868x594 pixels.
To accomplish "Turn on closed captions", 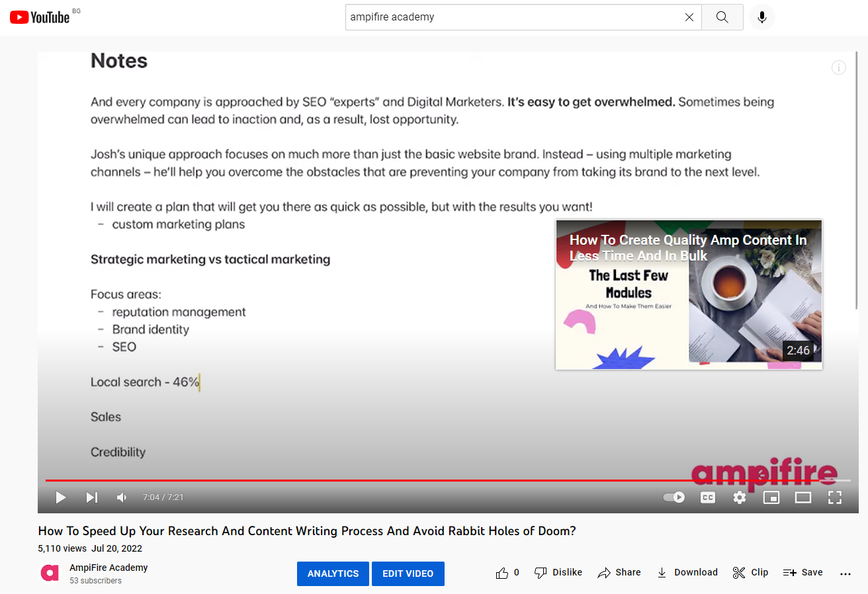I will tap(708, 497).
